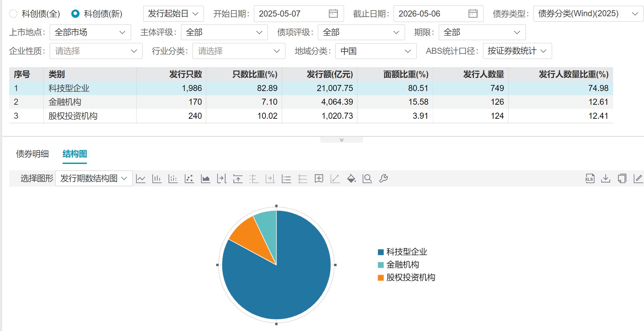Click the greyed trend line icon

335,179
